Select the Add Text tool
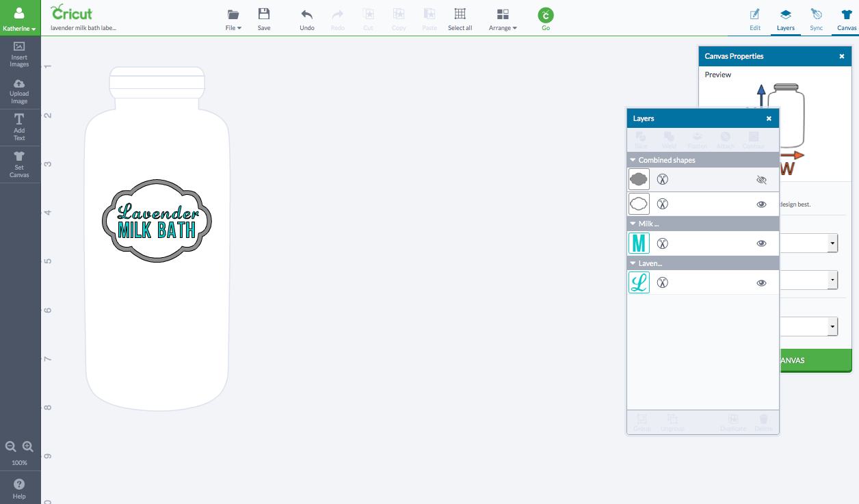The width and height of the screenshot is (859, 504). pos(19,127)
